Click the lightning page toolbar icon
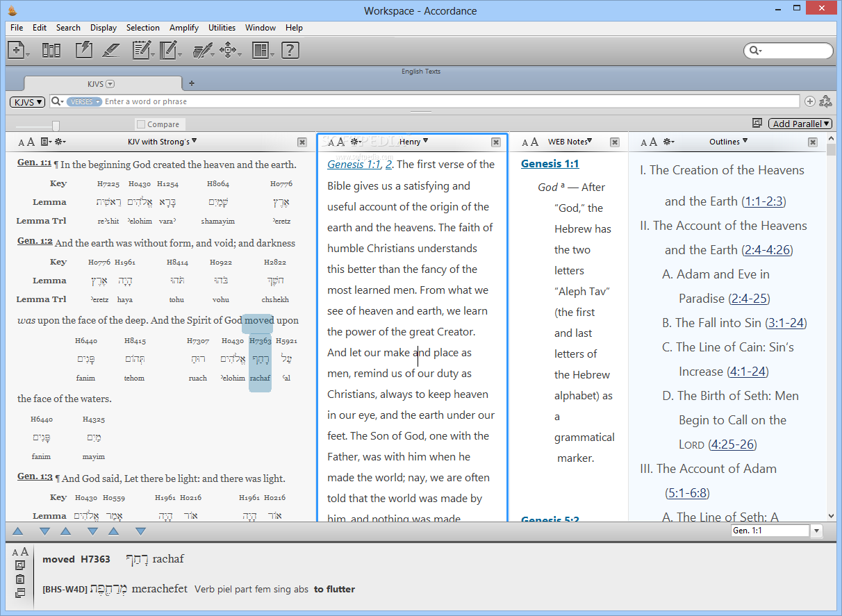The image size is (842, 616). 84,50
